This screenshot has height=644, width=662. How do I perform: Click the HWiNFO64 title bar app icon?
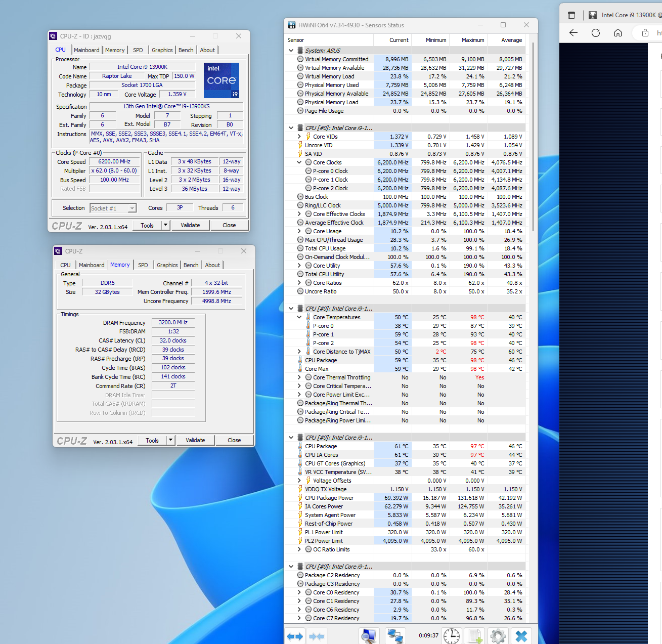click(x=292, y=25)
